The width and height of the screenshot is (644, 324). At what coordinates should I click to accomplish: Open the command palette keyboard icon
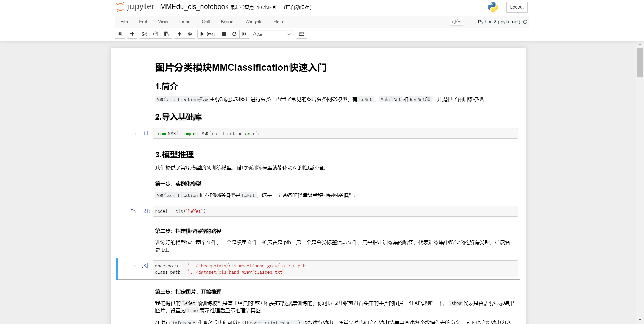(x=301, y=34)
